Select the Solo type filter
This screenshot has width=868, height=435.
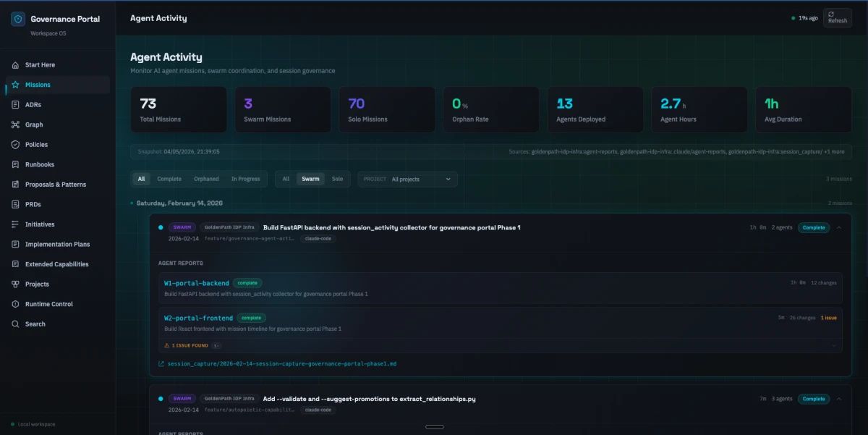pos(337,179)
